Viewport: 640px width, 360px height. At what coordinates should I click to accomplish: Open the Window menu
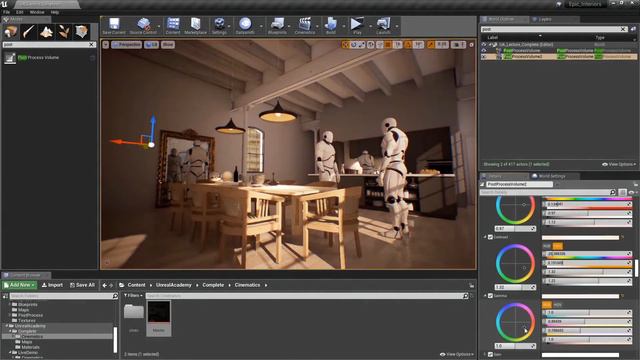tap(37, 12)
